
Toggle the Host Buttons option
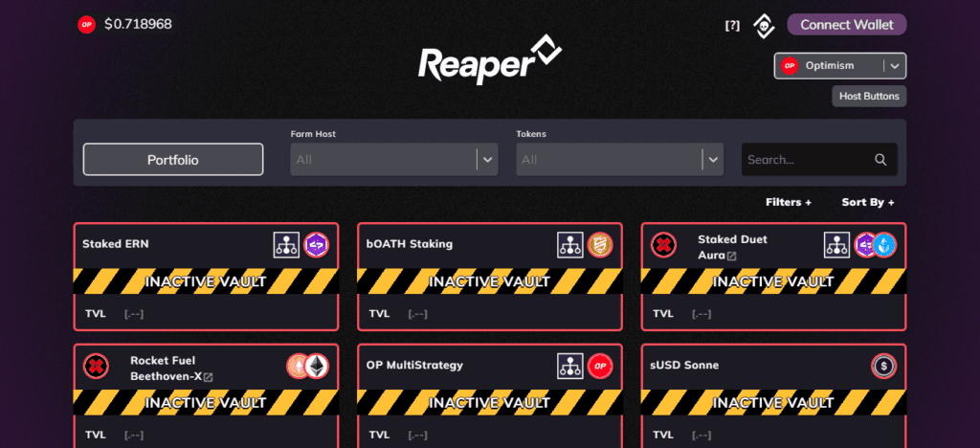pyautogui.click(x=869, y=97)
